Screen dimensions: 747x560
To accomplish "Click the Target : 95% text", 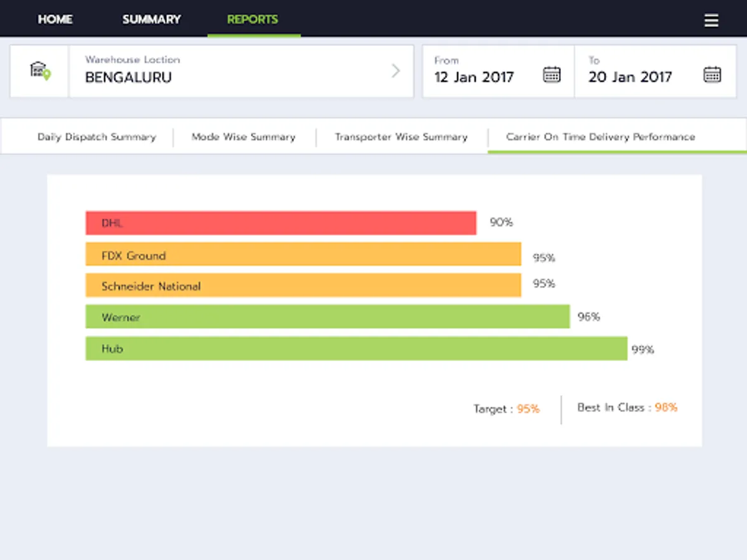I will tap(507, 409).
